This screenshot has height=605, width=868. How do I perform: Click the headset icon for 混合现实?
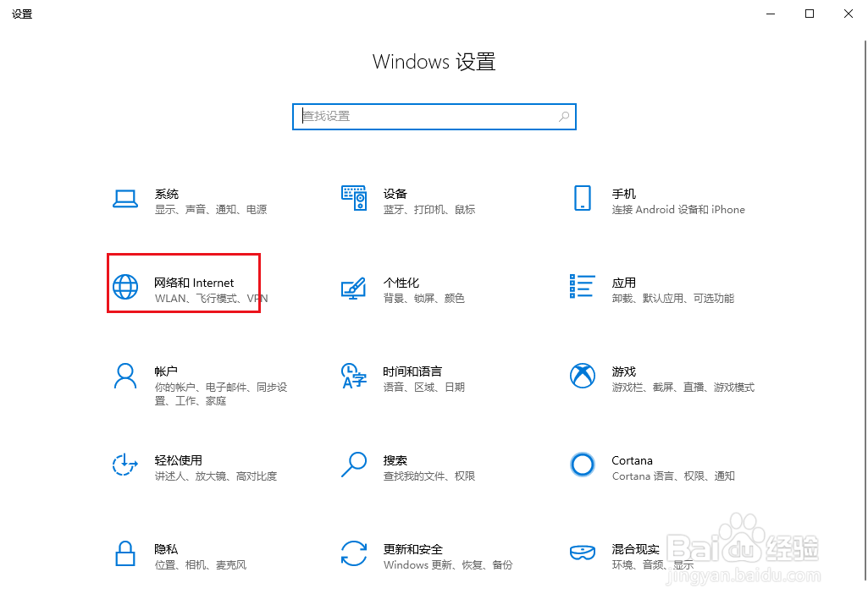(x=583, y=552)
